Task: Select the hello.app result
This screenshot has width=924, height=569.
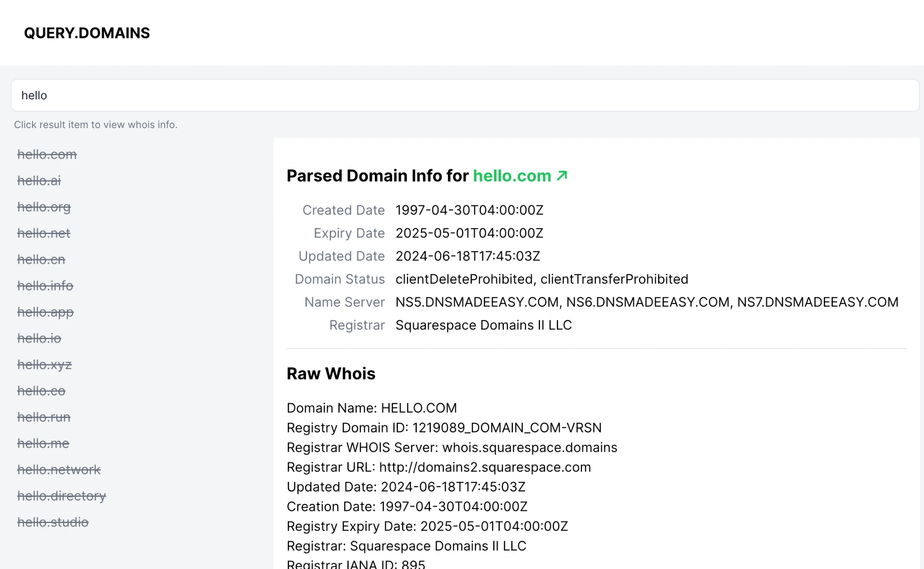Action: (45, 312)
